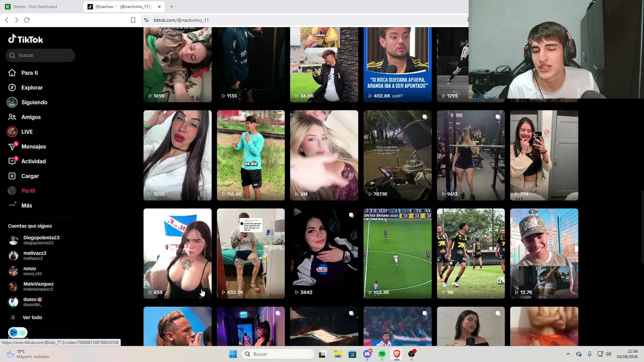Image resolution: width=644 pixels, height=362 pixels.
Task: Show hidden system tray icons
Action: (568, 354)
